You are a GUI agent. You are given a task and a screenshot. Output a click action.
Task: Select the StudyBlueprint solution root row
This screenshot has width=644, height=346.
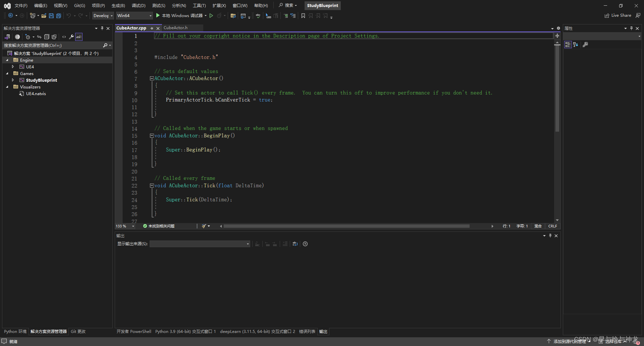[56, 54]
